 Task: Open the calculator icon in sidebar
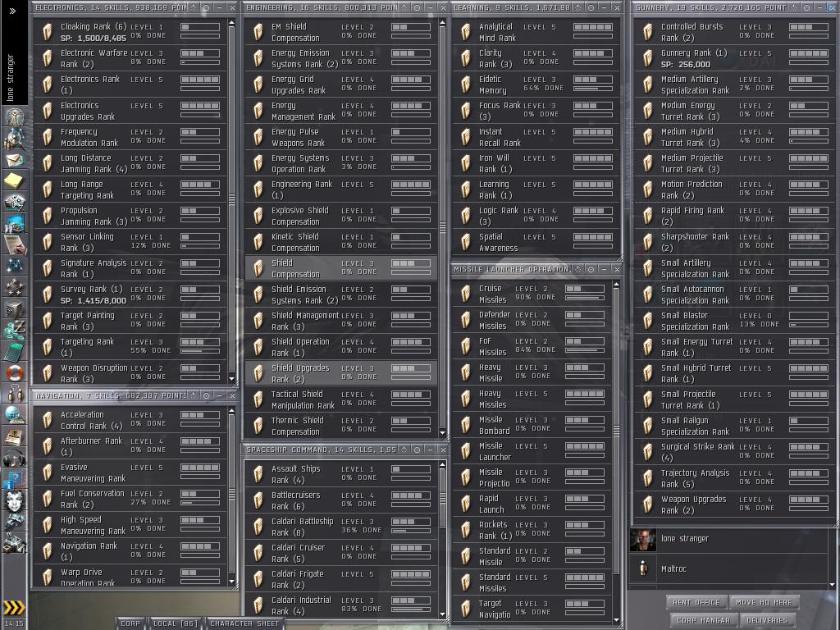click(15, 351)
